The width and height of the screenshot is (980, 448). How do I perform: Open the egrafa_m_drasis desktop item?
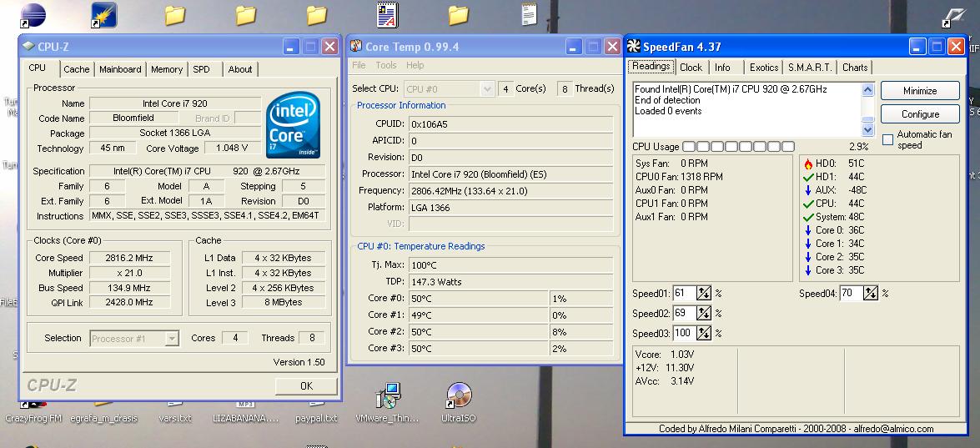pyautogui.click(x=103, y=412)
